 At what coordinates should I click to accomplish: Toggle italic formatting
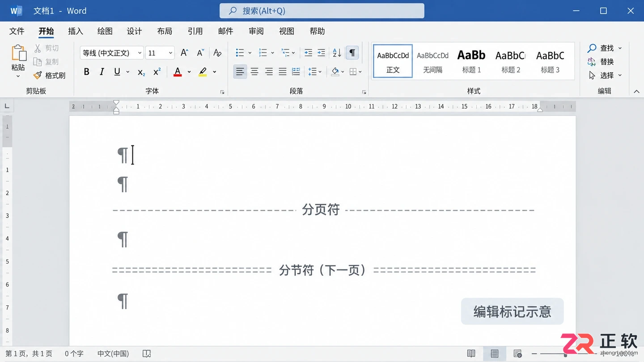click(102, 72)
